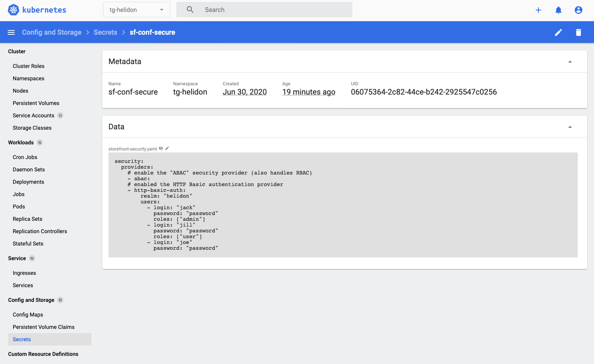Open Daemon Sets in sidebar
Image resolution: width=594 pixels, height=364 pixels.
pyautogui.click(x=29, y=169)
